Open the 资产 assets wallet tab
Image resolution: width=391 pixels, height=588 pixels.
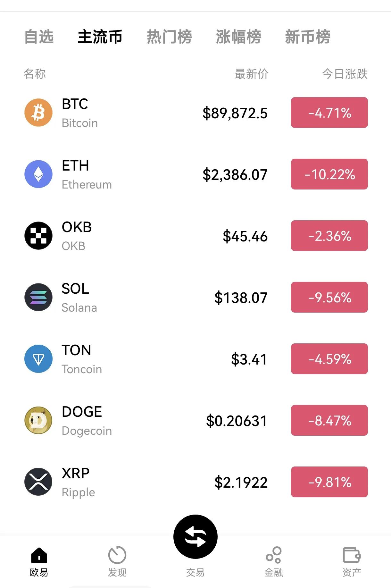[352, 561]
